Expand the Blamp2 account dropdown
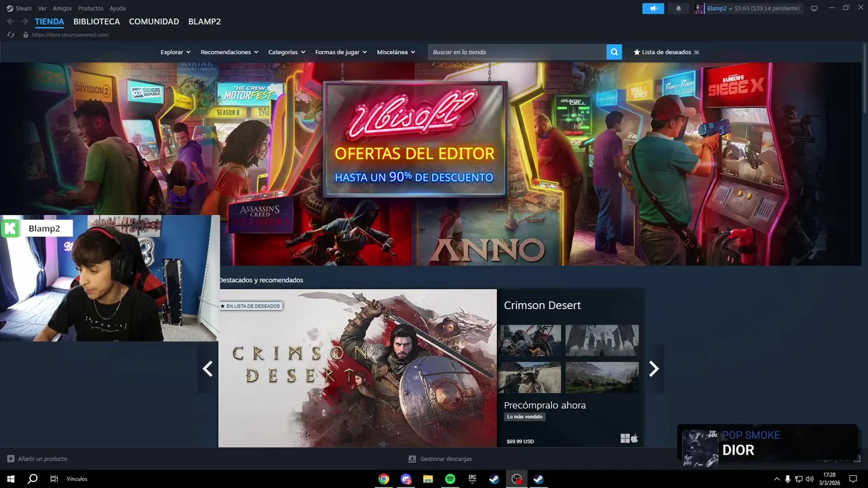The width and height of the screenshot is (868, 488). (x=730, y=9)
